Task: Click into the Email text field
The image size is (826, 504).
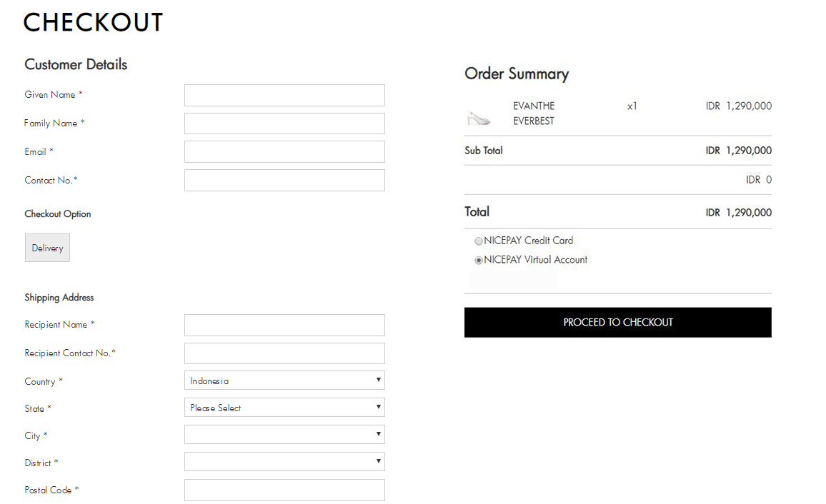Action: click(x=284, y=151)
